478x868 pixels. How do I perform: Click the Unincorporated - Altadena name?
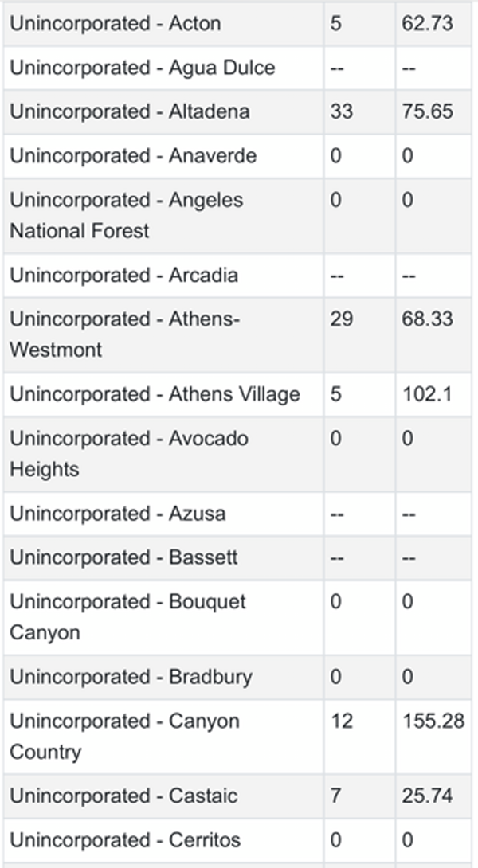coord(129,111)
